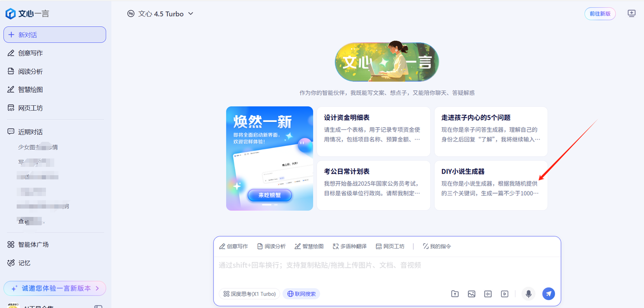Screen dimensions: 644x308
Task: Click the plus icon in 新对话
Action: click(x=11, y=35)
